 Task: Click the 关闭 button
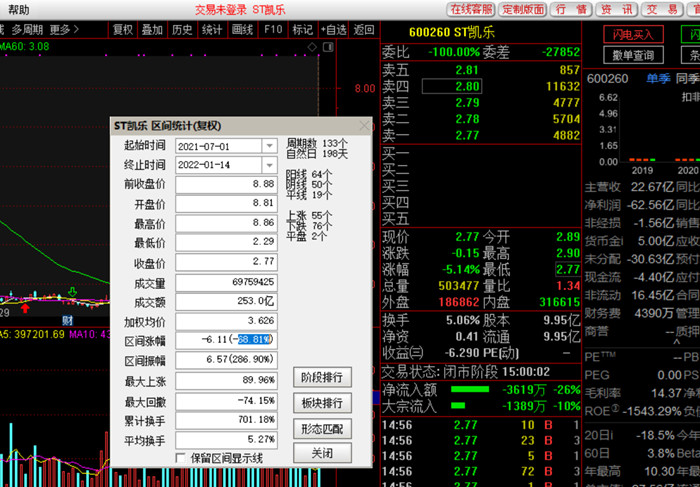tap(322, 454)
